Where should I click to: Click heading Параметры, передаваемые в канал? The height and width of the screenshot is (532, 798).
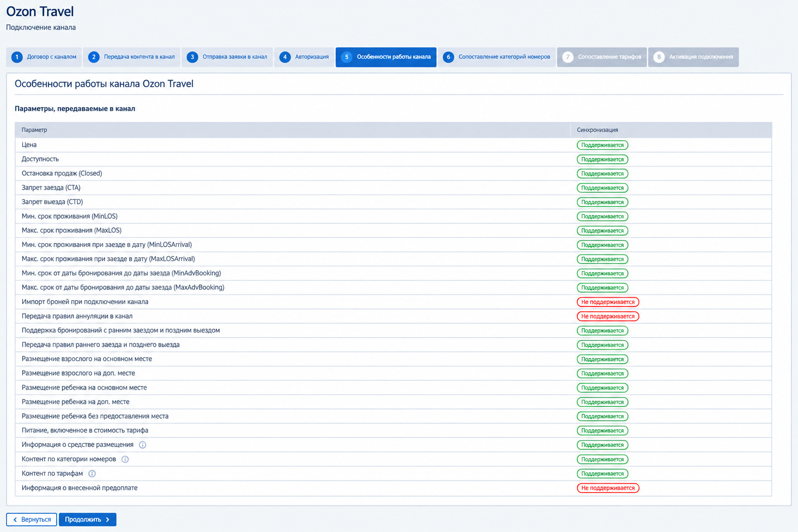click(75, 109)
